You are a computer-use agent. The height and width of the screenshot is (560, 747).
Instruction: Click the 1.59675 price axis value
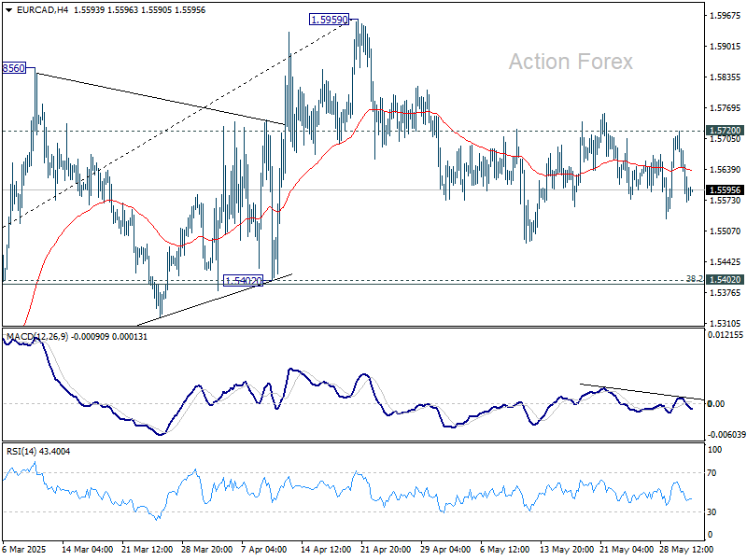pos(726,16)
